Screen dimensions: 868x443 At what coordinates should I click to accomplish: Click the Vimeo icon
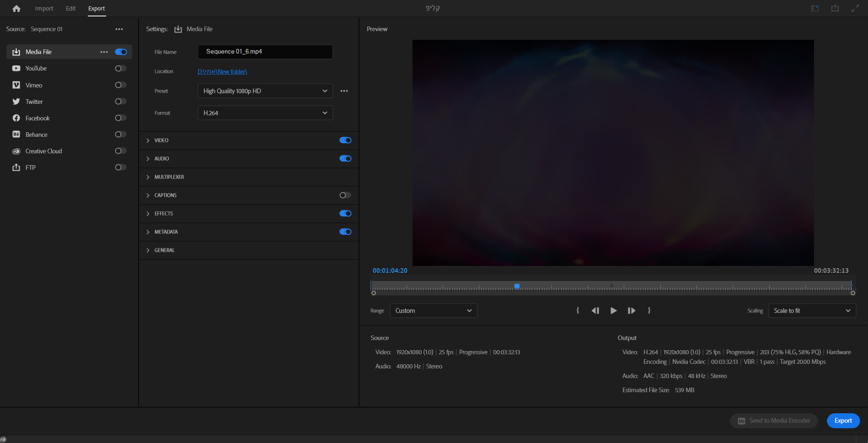click(x=16, y=85)
